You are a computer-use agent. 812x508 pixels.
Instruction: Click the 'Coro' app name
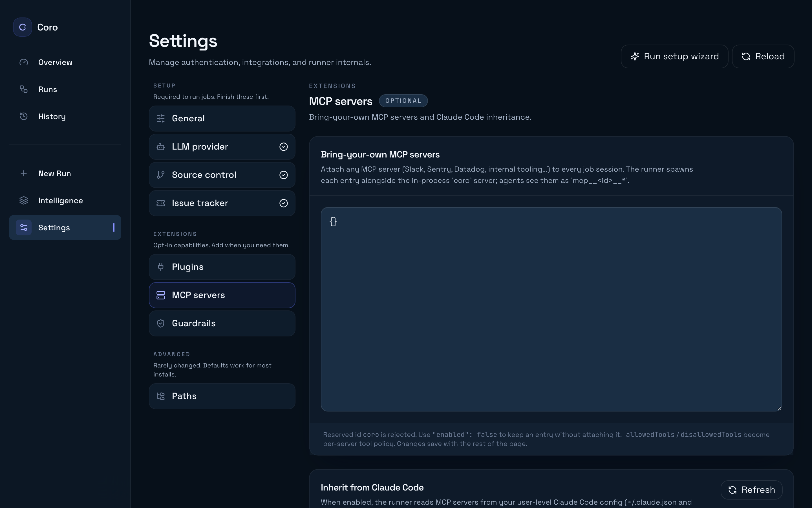(x=47, y=27)
